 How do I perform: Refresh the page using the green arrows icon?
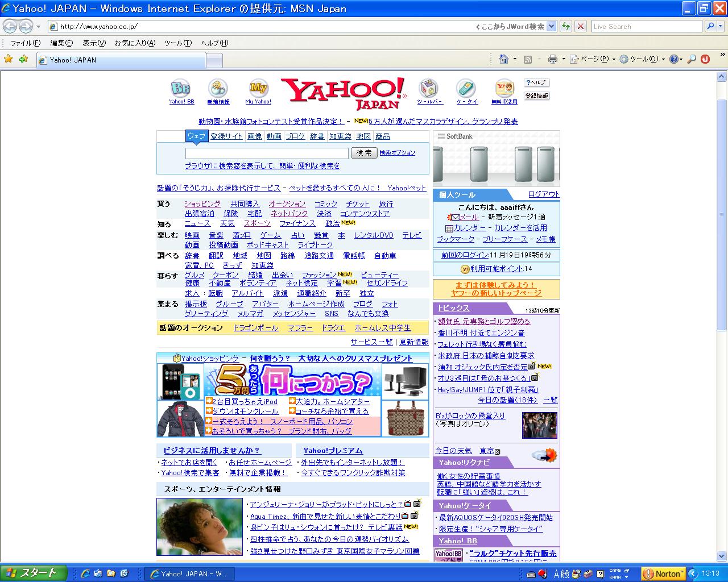566,26
